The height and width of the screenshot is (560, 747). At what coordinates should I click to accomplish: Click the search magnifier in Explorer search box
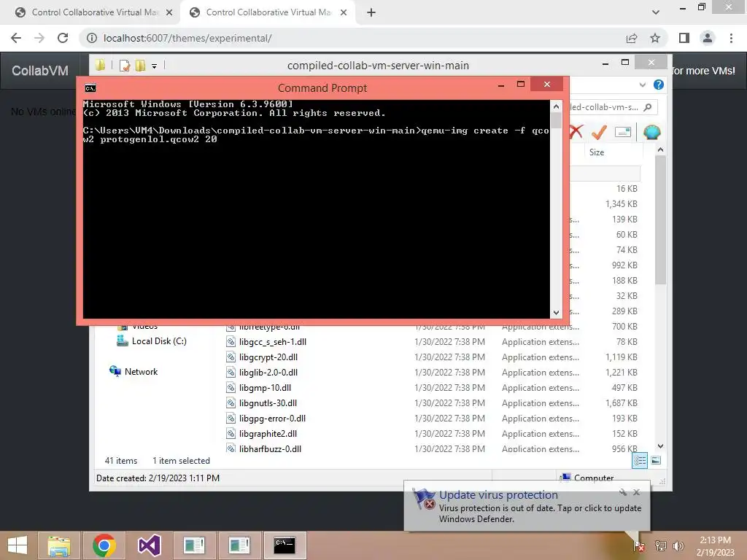[648, 107]
